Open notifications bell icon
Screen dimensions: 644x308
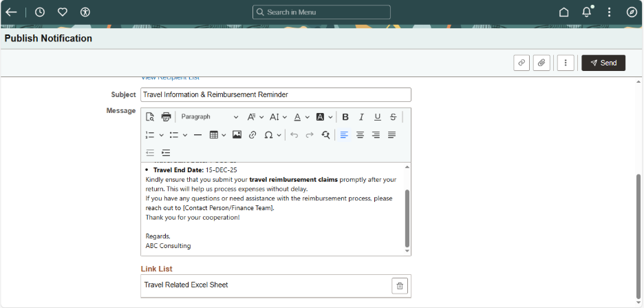pyautogui.click(x=586, y=12)
